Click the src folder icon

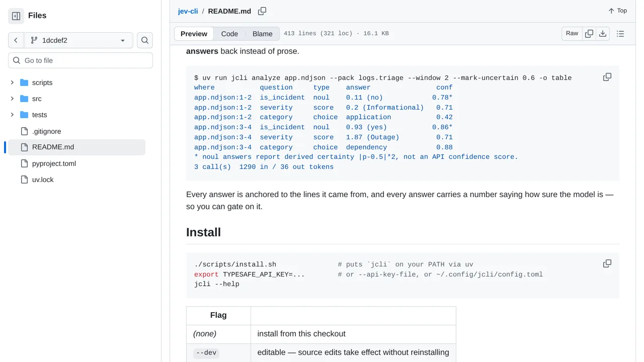coord(24,99)
